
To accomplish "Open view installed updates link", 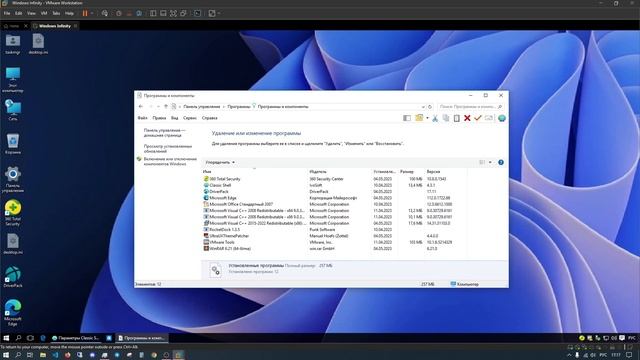I will pos(167,149).
